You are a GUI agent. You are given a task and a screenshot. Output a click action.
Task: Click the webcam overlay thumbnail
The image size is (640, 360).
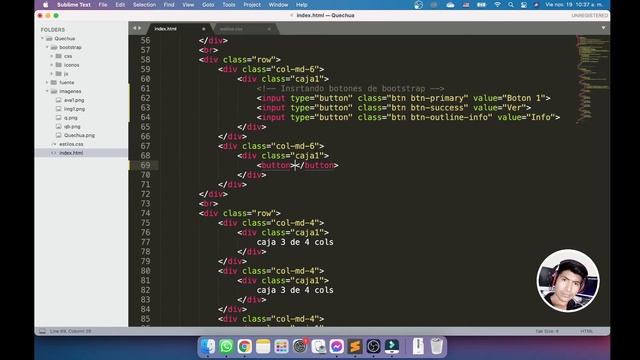point(568,281)
